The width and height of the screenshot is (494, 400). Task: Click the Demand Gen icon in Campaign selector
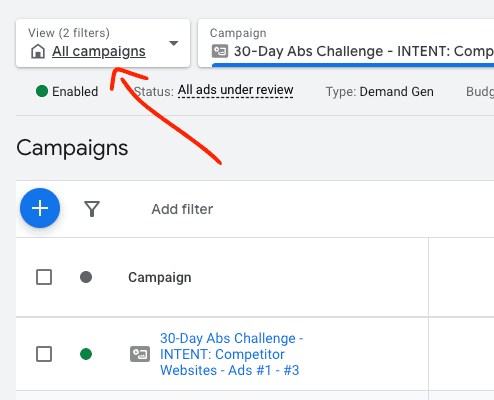[220, 51]
